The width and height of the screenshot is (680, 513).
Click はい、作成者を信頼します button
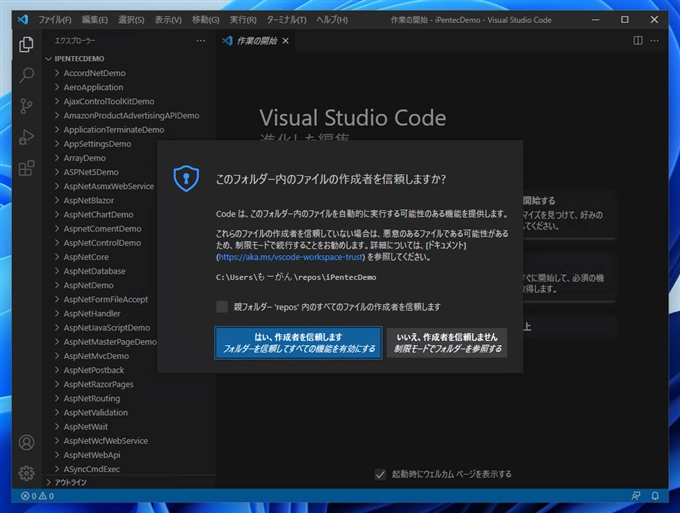298,343
